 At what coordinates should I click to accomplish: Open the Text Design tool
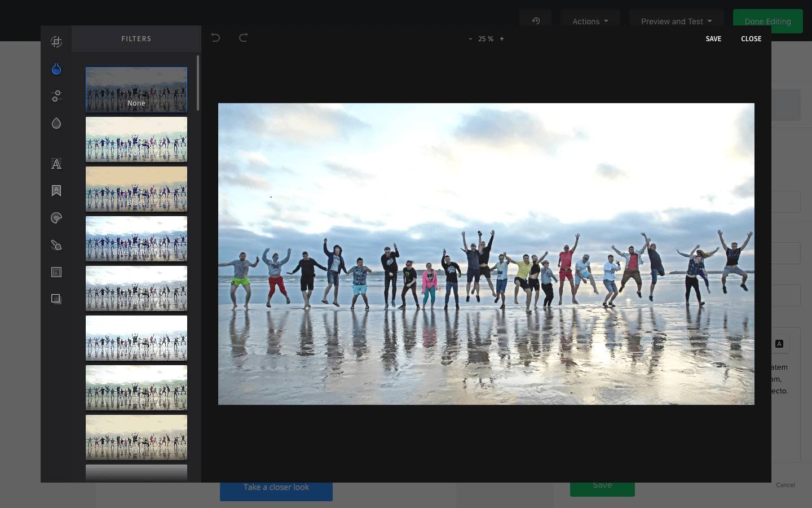56,191
